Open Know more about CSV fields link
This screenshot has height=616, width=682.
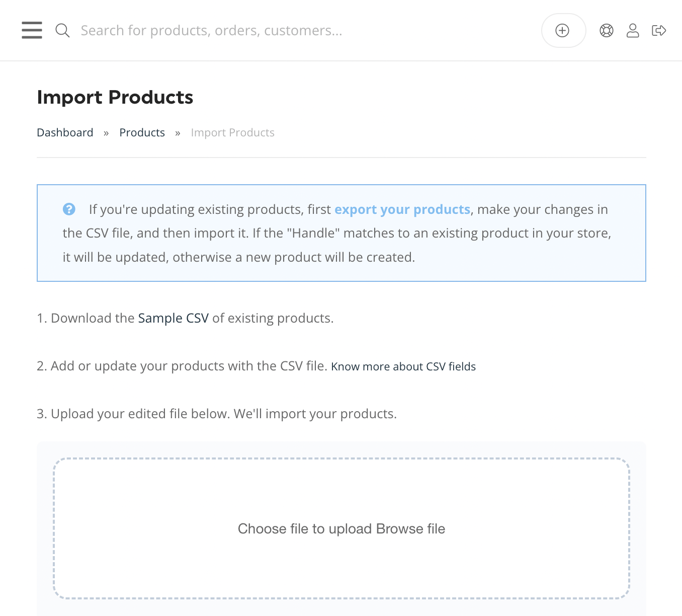(x=403, y=367)
